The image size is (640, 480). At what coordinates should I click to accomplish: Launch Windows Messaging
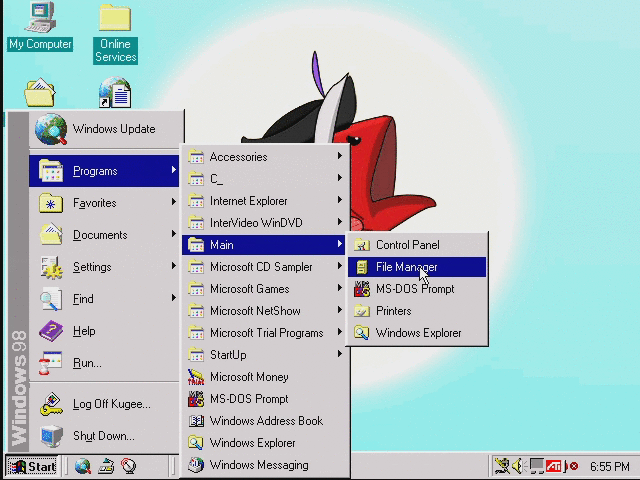click(x=263, y=465)
